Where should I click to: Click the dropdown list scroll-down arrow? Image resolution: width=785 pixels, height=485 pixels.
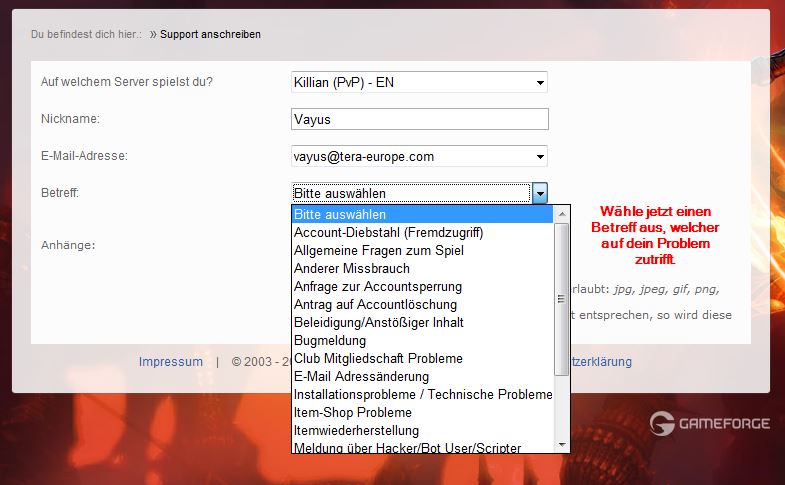coord(562,444)
